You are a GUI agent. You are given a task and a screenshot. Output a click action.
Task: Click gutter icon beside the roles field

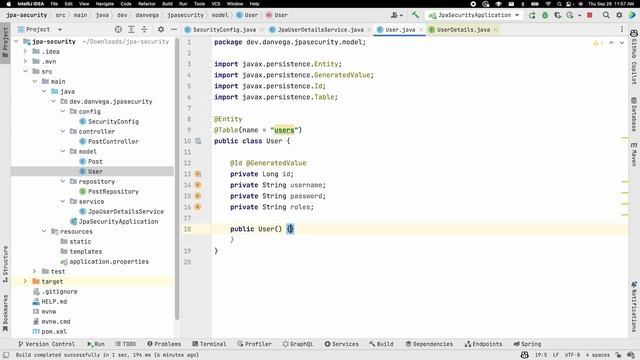198,207
